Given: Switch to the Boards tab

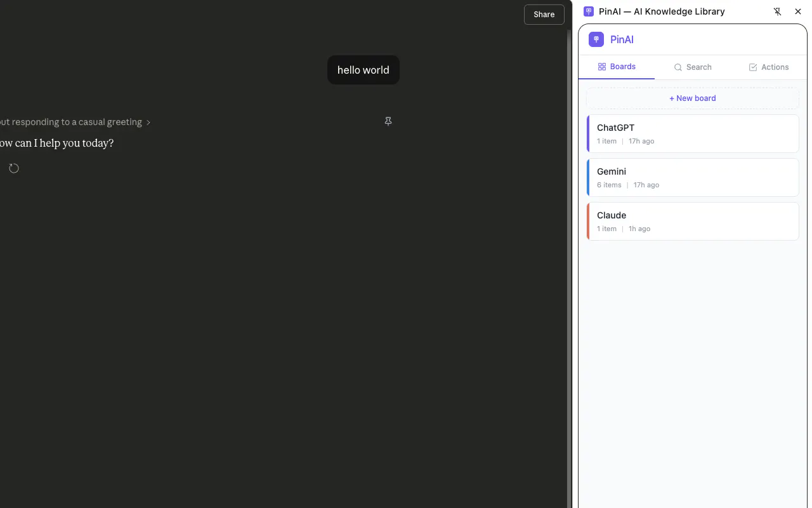Looking at the screenshot, I should click(617, 67).
